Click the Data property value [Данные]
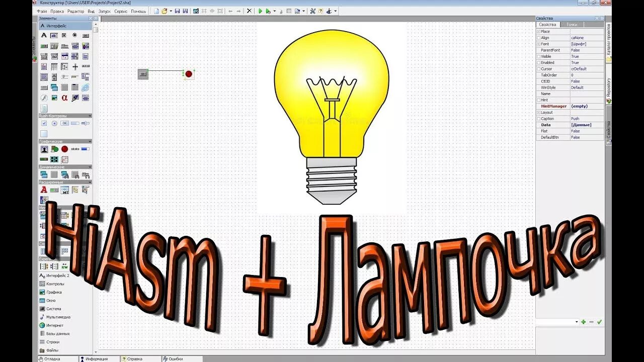Screen dimensions: 644x362 [587, 125]
